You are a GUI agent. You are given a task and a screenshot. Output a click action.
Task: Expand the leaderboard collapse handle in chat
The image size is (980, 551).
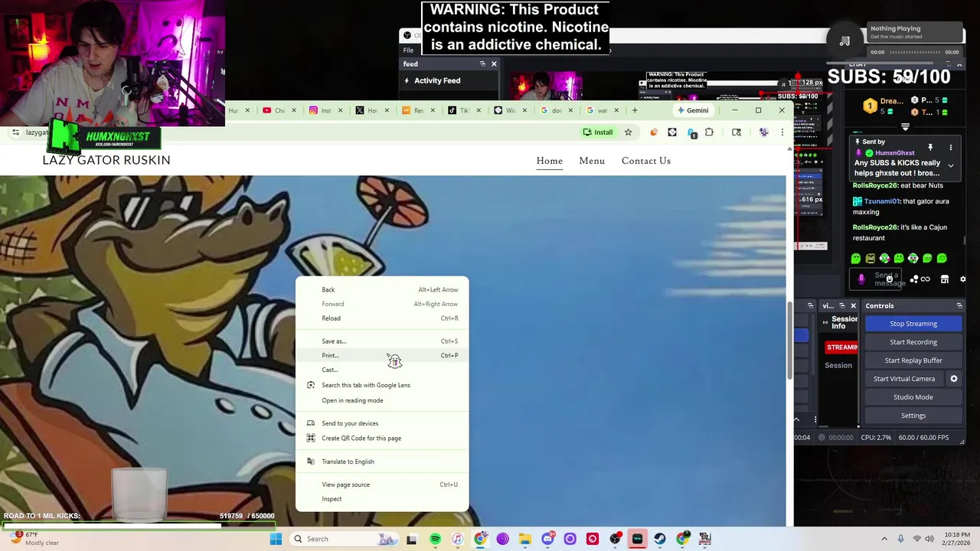point(906,127)
